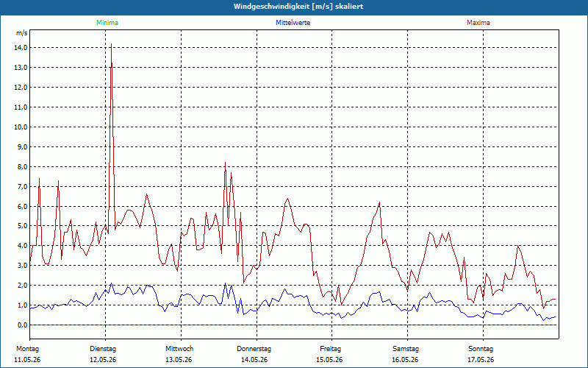Click the date 13.05.26
The width and height of the screenshot is (588, 368).
coord(179,360)
